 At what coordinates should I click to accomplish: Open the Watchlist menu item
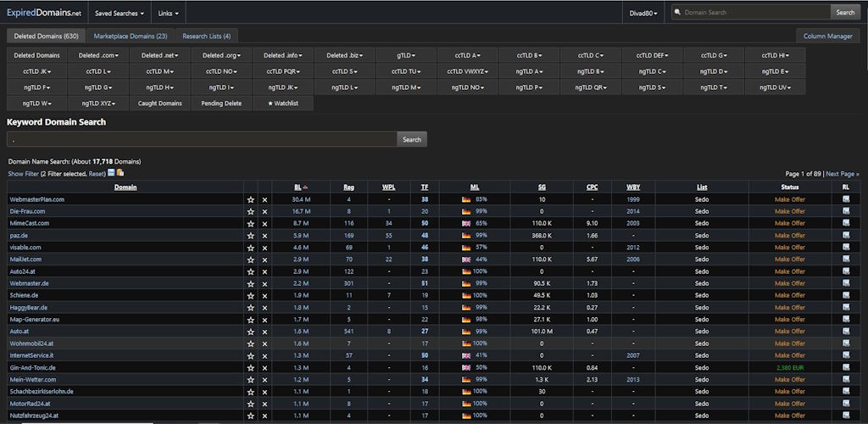(x=283, y=103)
